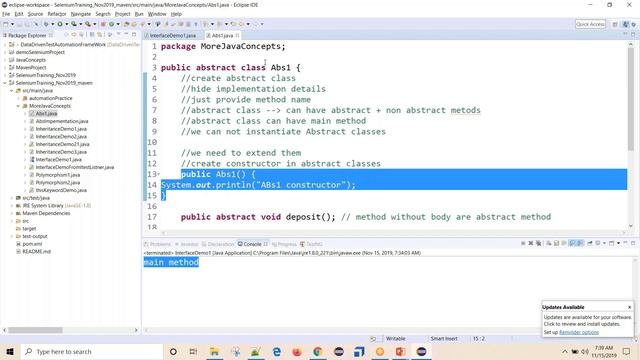Click the Task View taskbar icon
Viewport: 640px width, 360px height.
(193, 351)
